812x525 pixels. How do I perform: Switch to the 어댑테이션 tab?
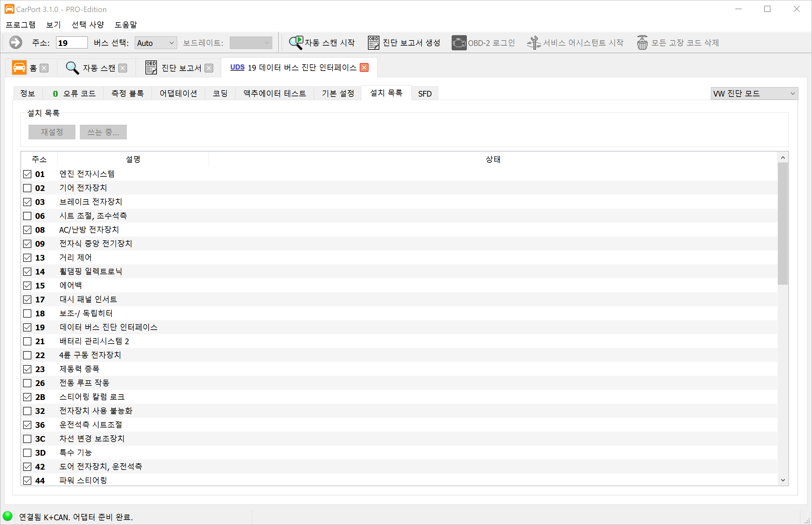click(x=178, y=93)
